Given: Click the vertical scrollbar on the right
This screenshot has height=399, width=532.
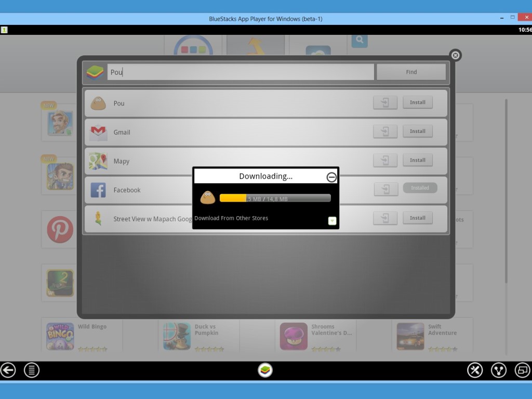Looking at the screenshot, I should click(x=506, y=191).
